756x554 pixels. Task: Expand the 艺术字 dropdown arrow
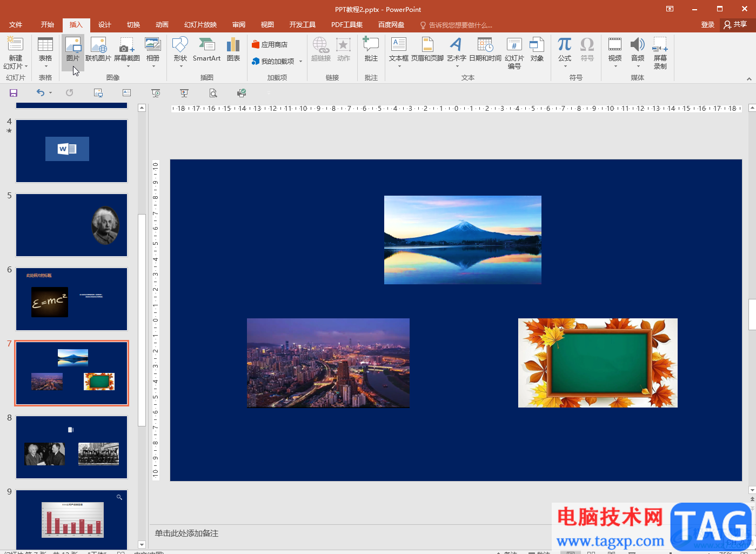click(x=457, y=66)
